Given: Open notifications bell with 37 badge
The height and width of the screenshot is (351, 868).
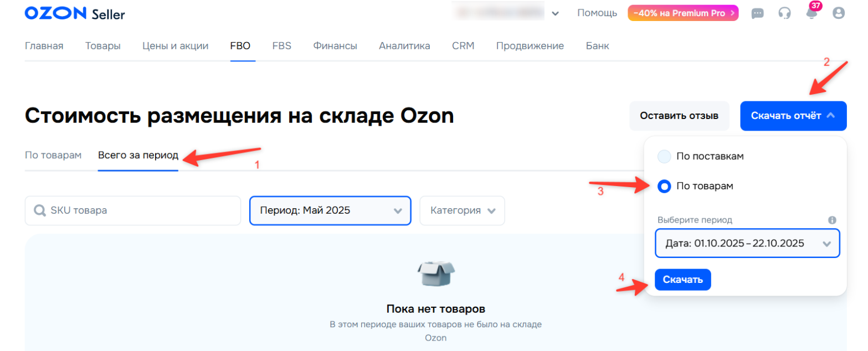Looking at the screenshot, I should point(812,12).
